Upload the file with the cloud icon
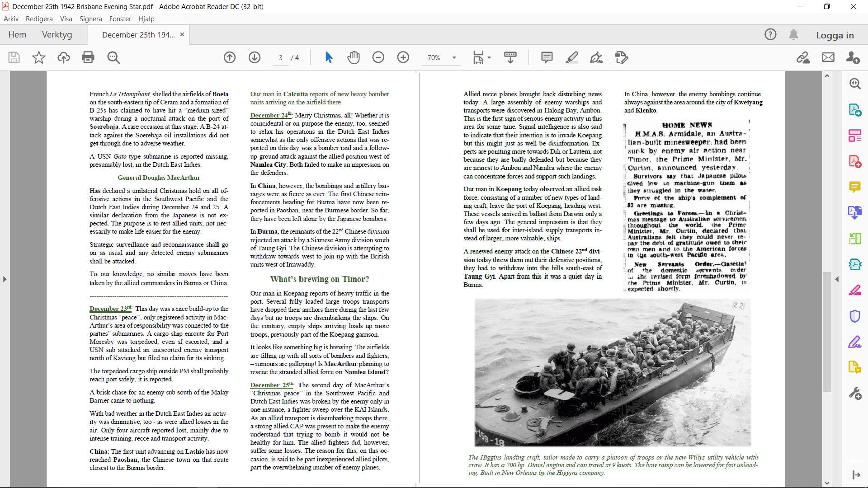The image size is (868, 488). pos(63,57)
